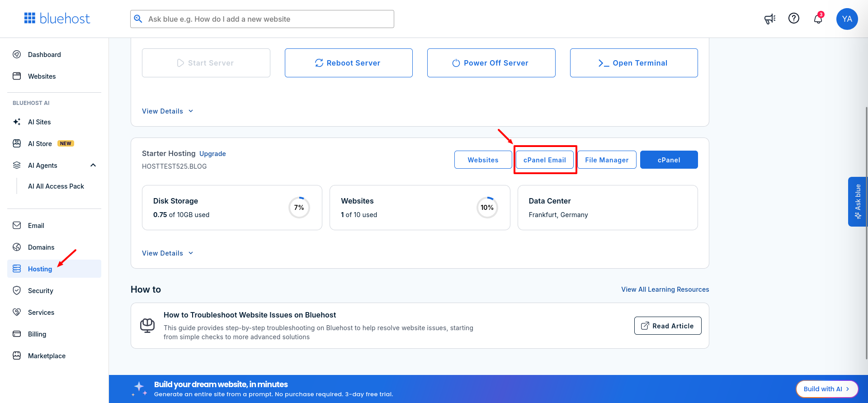Click the Billing card icon
This screenshot has height=403, width=868.
(17, 334)
